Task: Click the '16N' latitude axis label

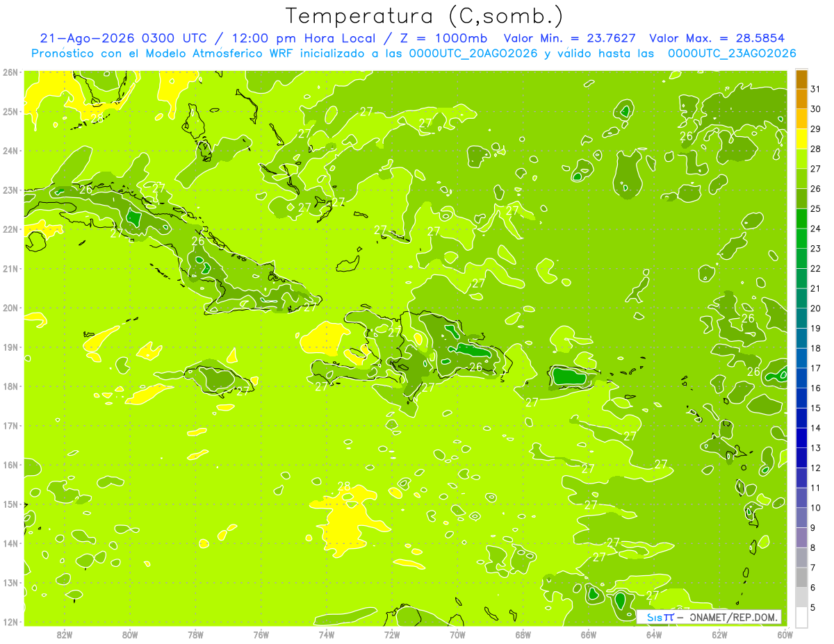Action: 10,465
